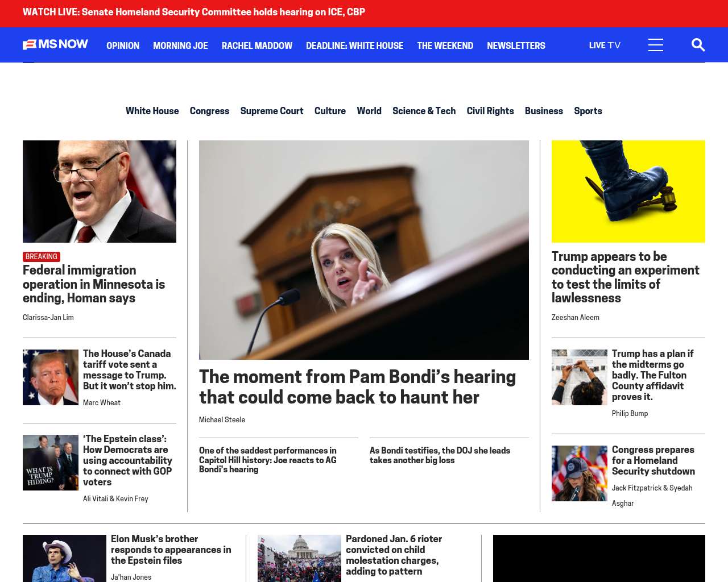Open Live TV link
728x582 pixels.
click(x=605, y=45)
